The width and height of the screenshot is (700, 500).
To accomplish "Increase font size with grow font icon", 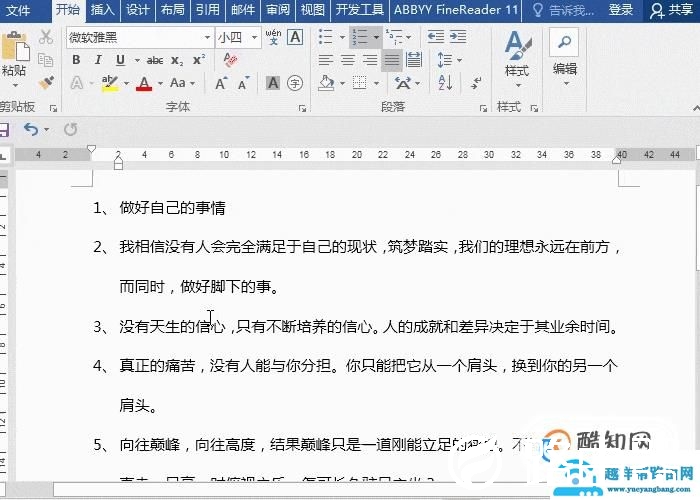I will pos(221,83).
